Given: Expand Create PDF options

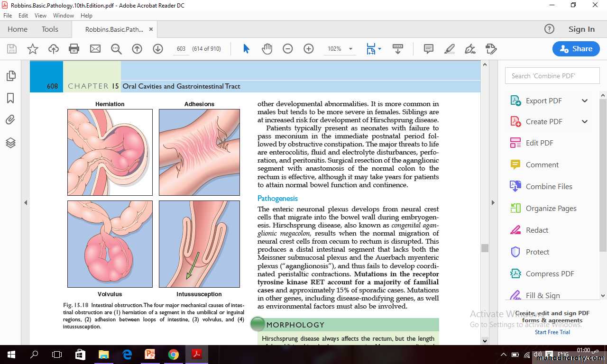Looking at the screenshot, I should click(x=585, y=122).
